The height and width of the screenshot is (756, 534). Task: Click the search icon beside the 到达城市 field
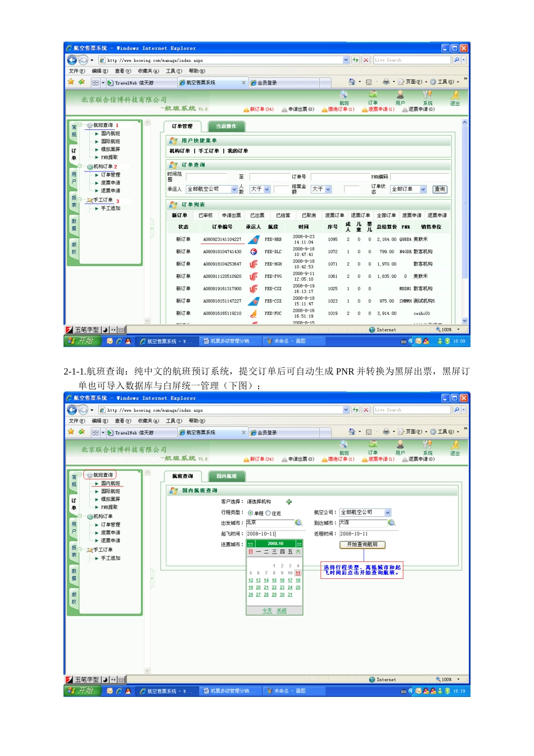click(x=392, y=523)
